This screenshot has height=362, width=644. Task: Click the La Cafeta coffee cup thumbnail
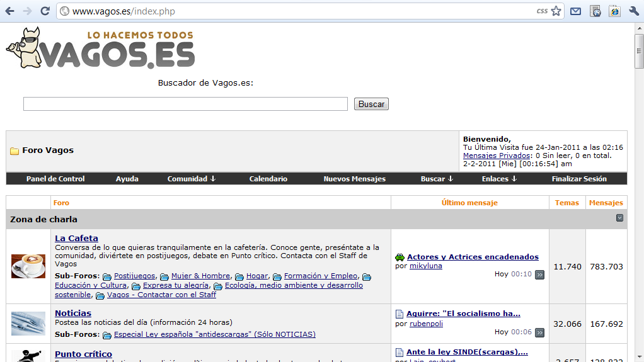(28, 266)
